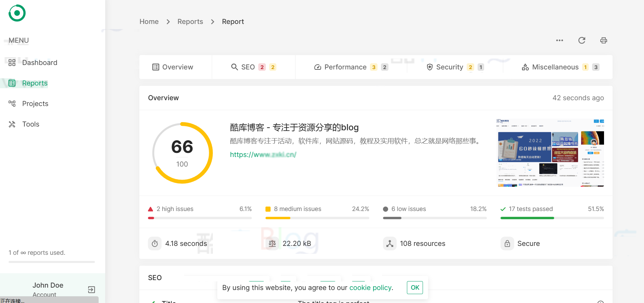This screenshot has width=644, height=303.
Task: Open Projects from the sidebar menu
Action: pyautogui.click(x=35, y=104)
